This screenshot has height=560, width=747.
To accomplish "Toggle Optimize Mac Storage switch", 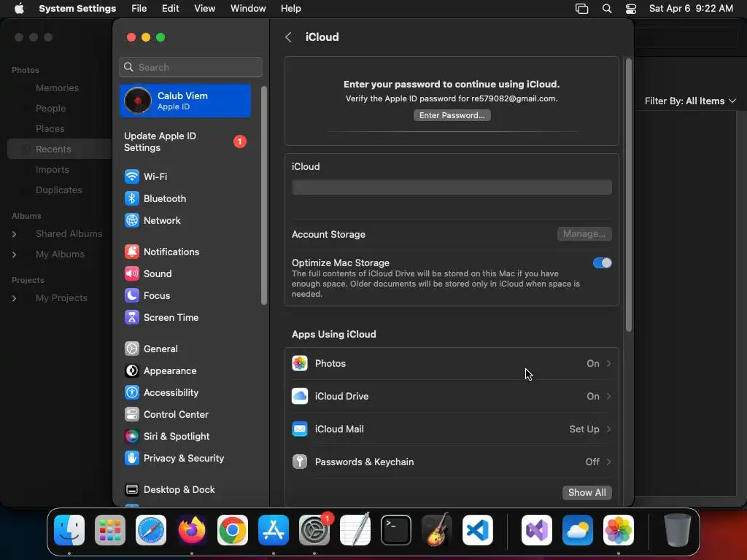I will click(602, 262).
